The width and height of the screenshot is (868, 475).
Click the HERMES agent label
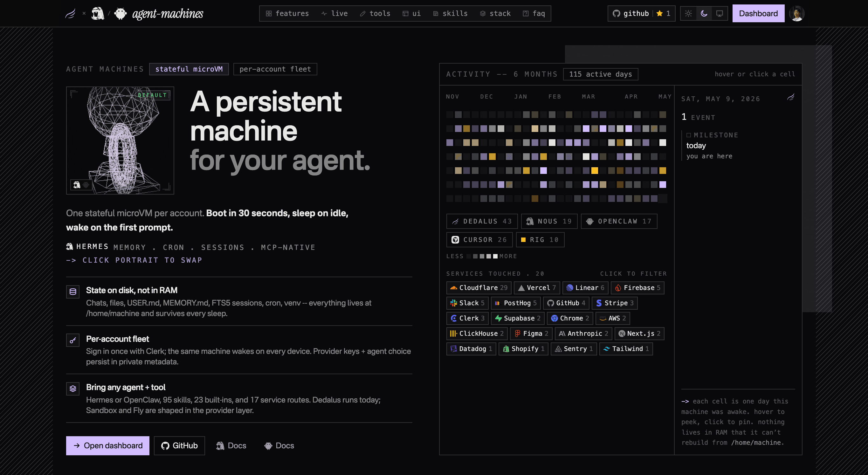(x=87, y=246)
